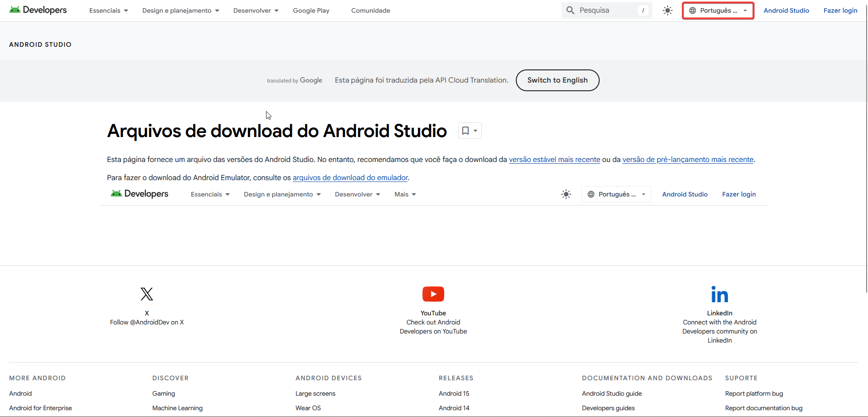Click Fazer login in embedded header

(739, 194)
